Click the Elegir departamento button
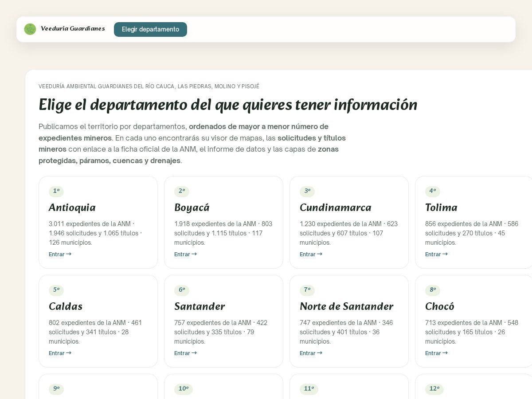Image resolution: width=532 pixels, height=399 pixels. pos(150,29)
